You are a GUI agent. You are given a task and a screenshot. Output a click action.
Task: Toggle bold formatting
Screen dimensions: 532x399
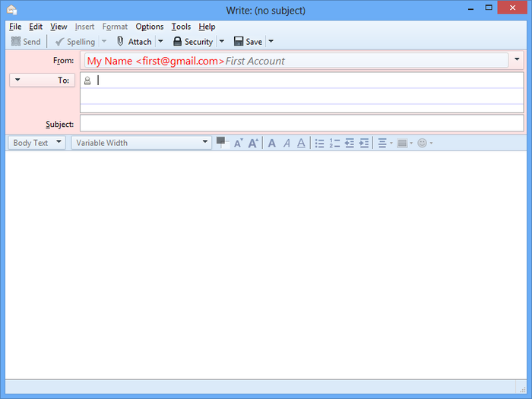click(272, 143)
